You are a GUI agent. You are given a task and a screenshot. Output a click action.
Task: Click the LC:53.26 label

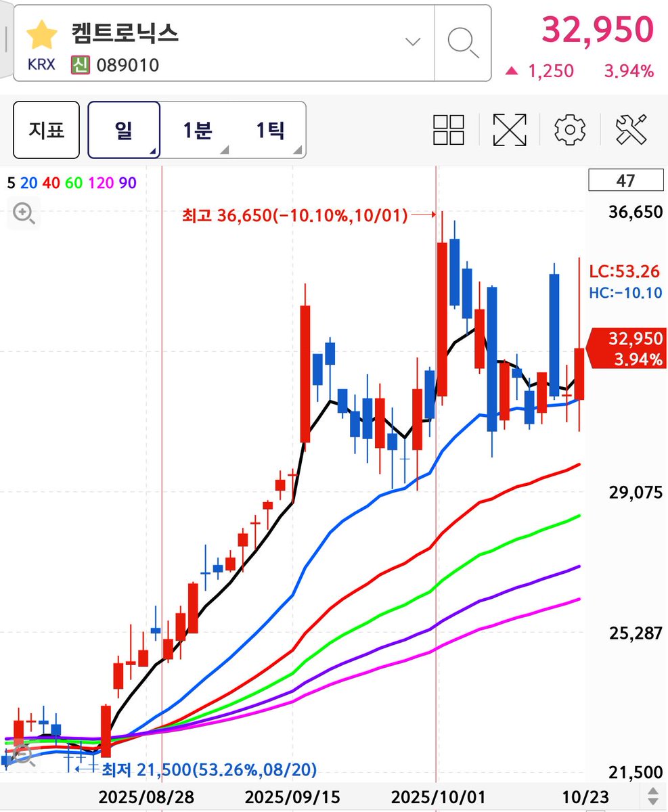click(x=625, y=272)
